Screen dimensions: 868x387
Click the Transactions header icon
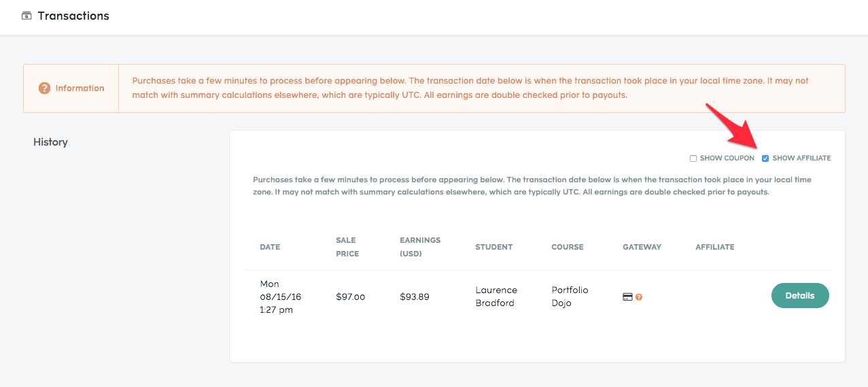coord(27,16)
